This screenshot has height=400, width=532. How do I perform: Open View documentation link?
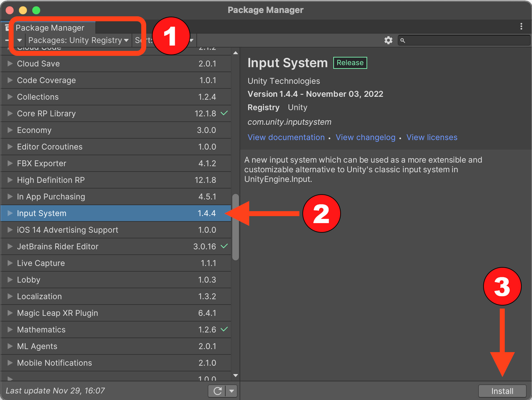286,137
